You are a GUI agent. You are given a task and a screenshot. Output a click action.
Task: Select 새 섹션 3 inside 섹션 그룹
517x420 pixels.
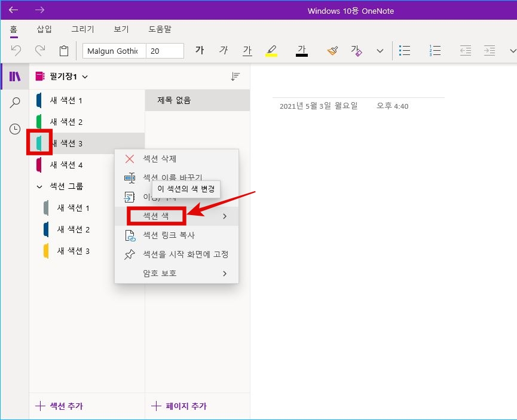[x=72, y=251]
